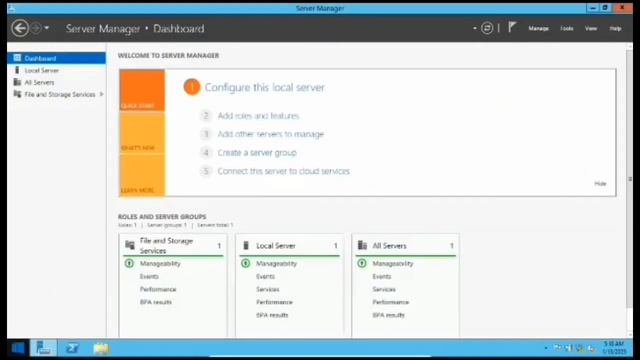Open File and Storage Services tile header
The image size is (640, 360).
tap(173, 246)
